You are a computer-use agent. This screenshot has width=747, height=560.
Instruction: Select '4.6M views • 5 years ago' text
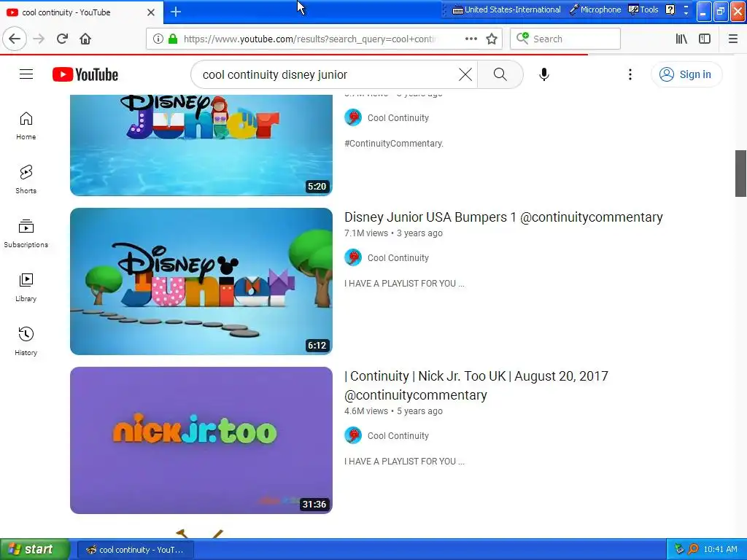coord(393,411)
